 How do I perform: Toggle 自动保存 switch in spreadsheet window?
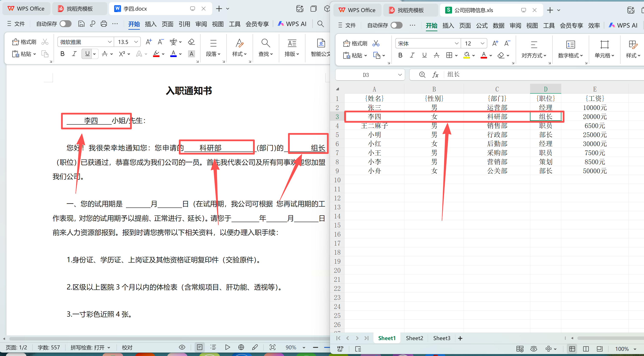397,25
